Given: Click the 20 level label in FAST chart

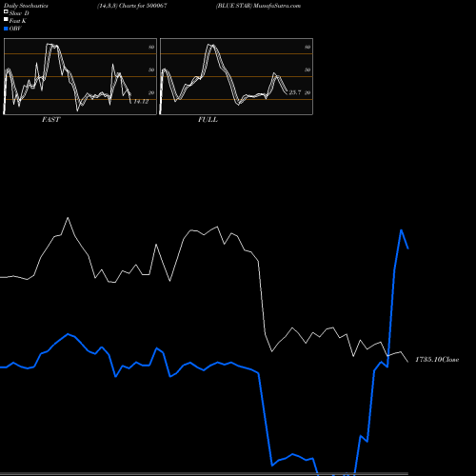Looking at the screenshot, I should coord(151,92).
